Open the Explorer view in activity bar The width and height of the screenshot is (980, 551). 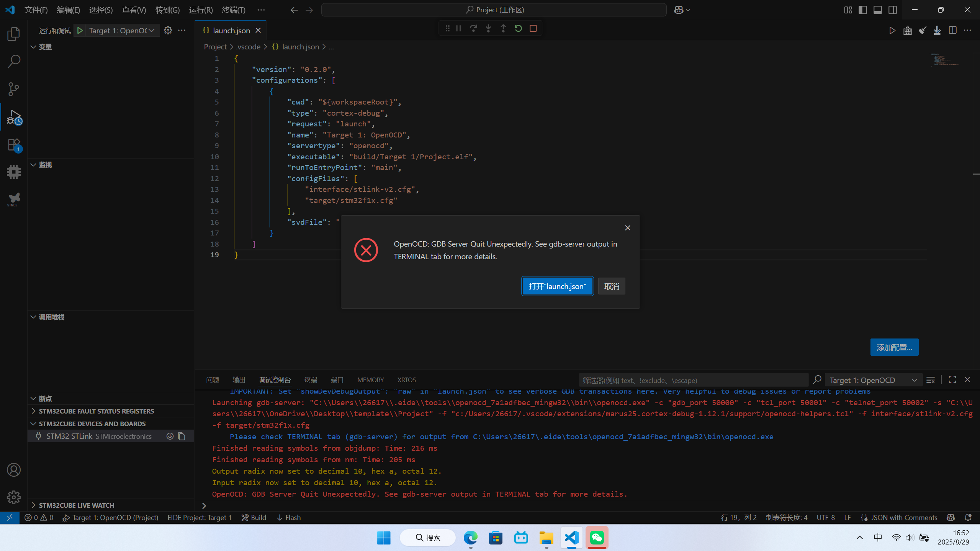point(14,34)
